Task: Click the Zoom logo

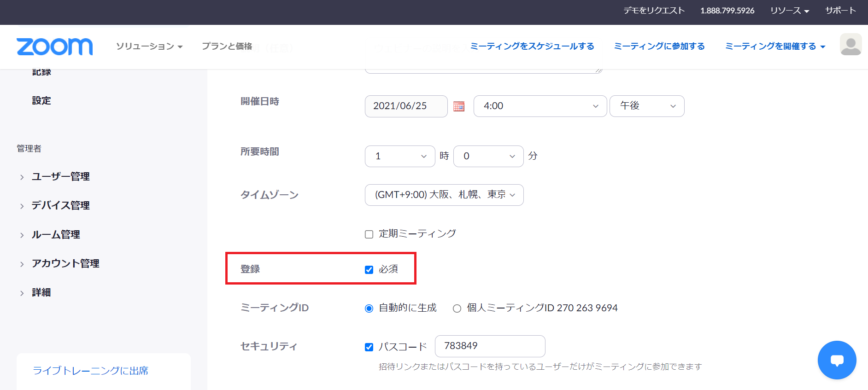Action: tap(54, 47)
